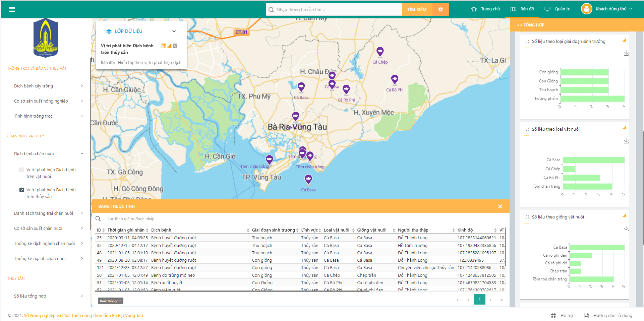Image resolution: width=644 pixels, height=321 pixels.
Task: Uncheck 'Vị trí phát hiện Dịch bệnh trên thủy sản'
Action: (x=22, y=190)
